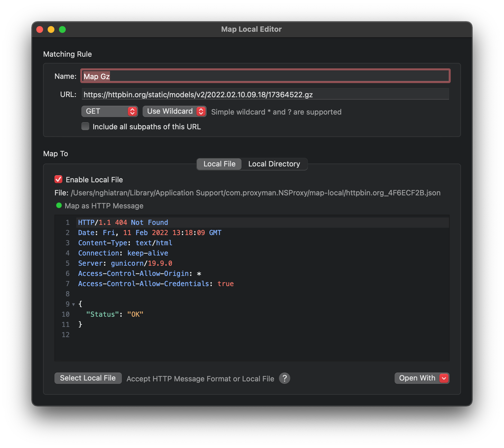504x448 pixels.
Task: Click the Access-Control-Allow-Credentials: true line
Action: (156, 284)
